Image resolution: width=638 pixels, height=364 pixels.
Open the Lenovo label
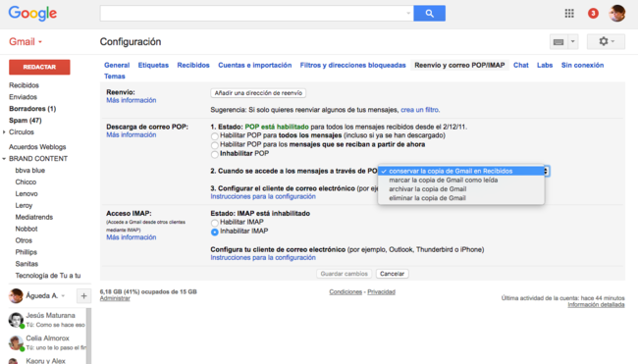27,194
